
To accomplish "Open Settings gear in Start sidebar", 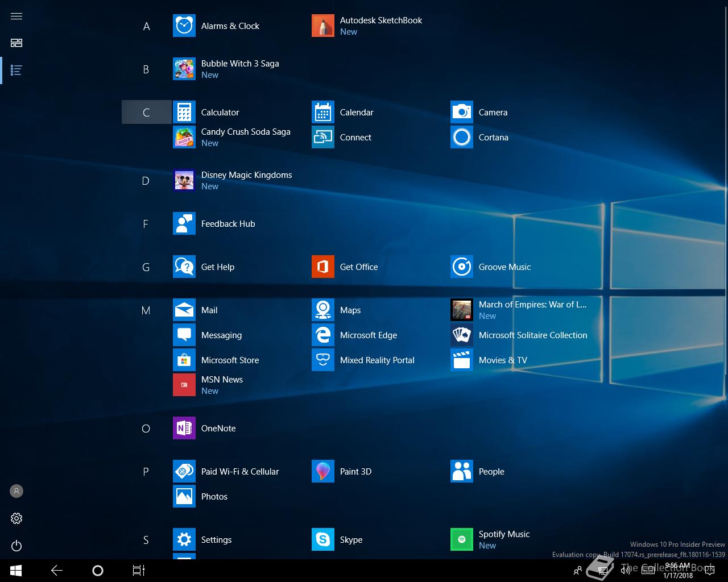I will click(16, 518).
